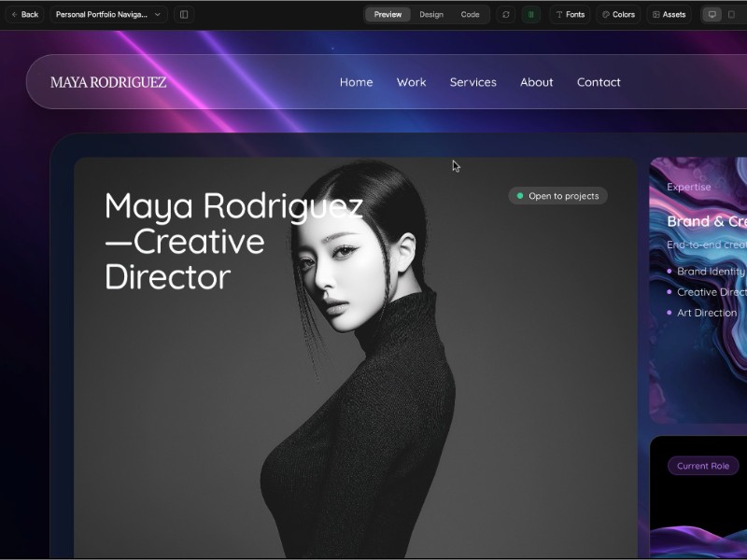Click the refresh preview icon

pyautogui.click(x=505, y=14)
